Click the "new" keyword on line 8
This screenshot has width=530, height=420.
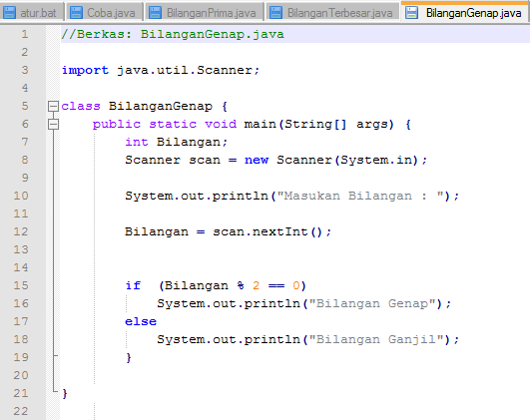257,160
